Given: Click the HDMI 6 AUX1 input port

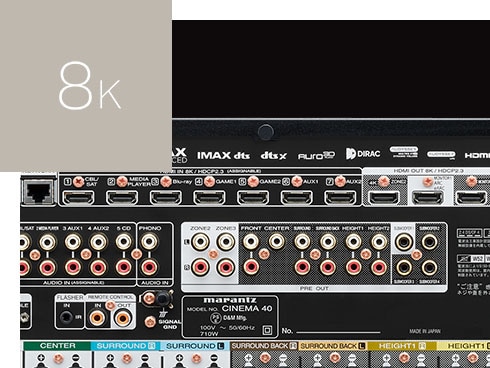Looking at the screenshot, I should coord(297,198).
